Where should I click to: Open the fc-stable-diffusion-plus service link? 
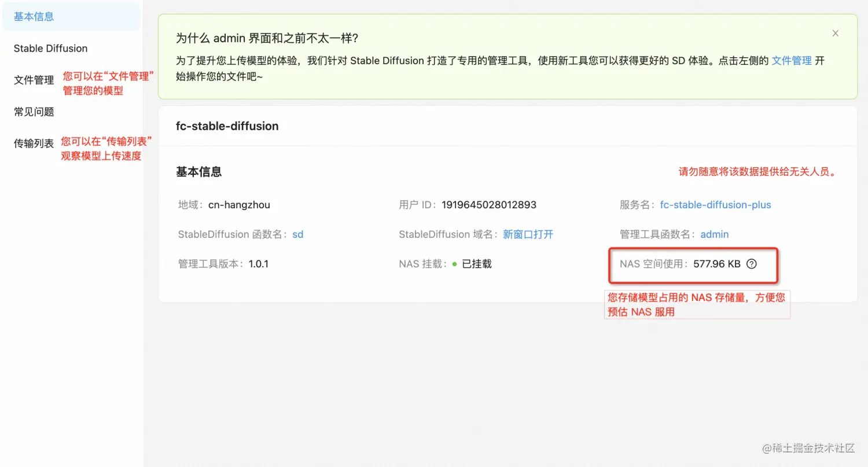click(x=715, y=205)
